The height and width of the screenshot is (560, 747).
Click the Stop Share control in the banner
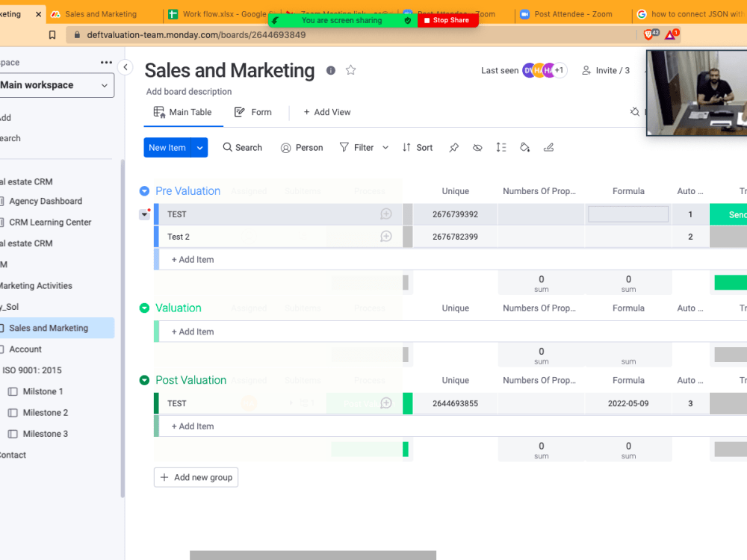(x=447, y=20)
